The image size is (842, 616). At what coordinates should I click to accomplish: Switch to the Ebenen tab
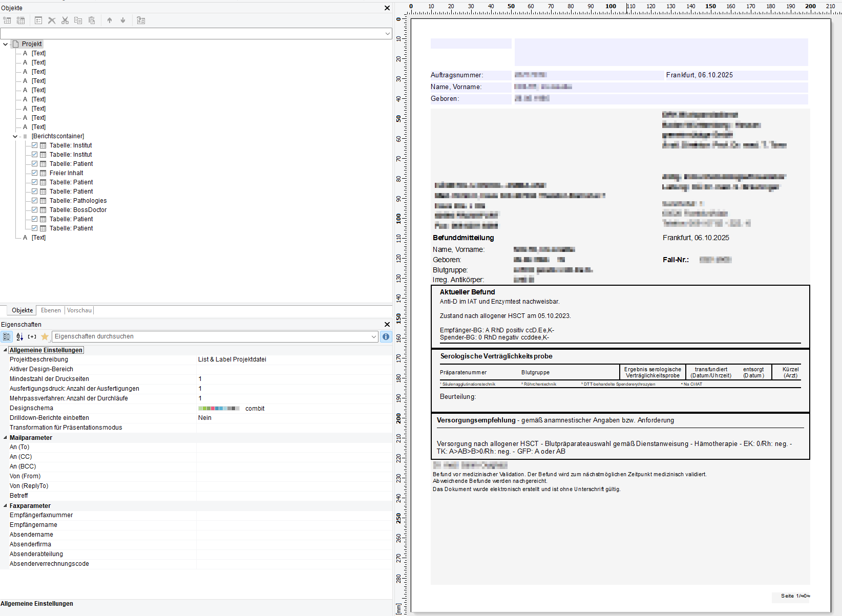pos(51,310)
